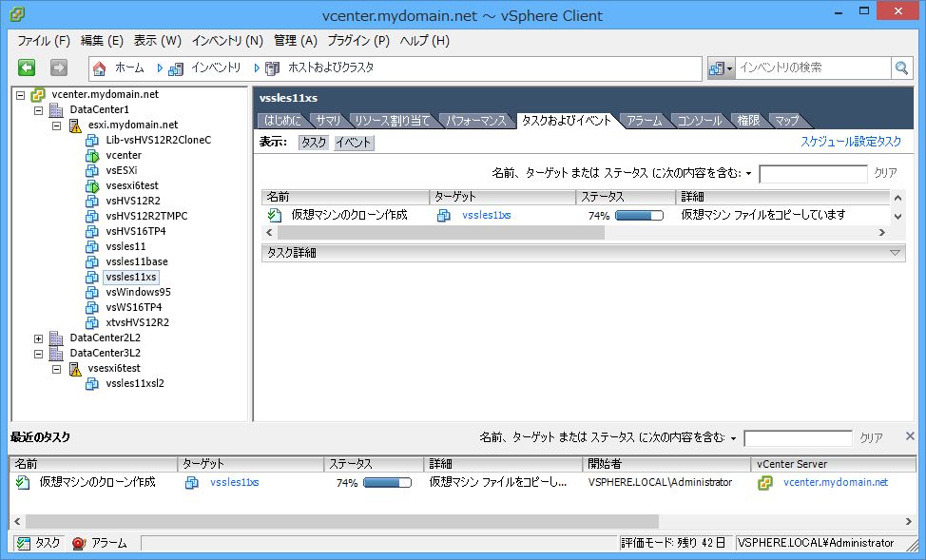
Task: Select vsWS16TP4 in the inventory tree
Action: click(x=134, y=308)
